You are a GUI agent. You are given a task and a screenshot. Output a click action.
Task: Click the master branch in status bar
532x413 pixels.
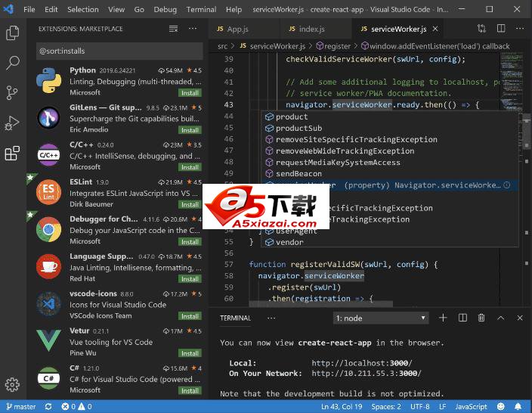pyautogui.click(x=21, y=406)
